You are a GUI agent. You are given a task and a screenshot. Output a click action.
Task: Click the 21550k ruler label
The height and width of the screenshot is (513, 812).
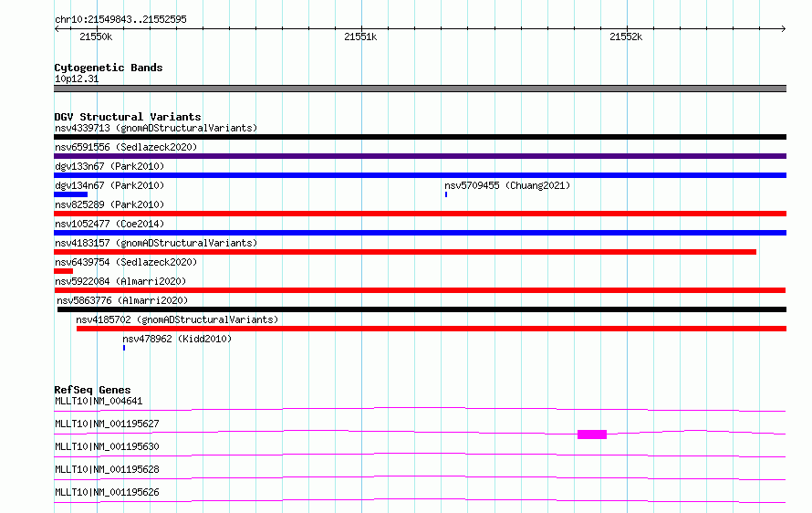coord(96,37)
